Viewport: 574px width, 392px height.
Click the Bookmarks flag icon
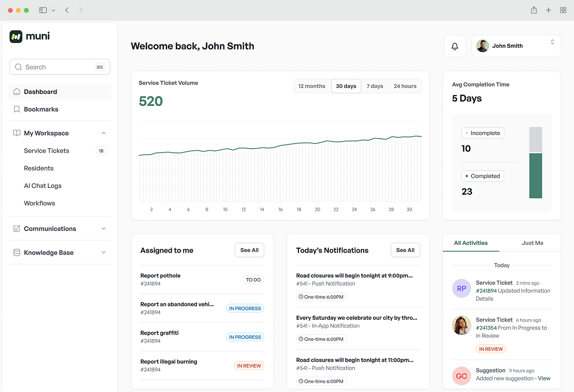tap(17, 109)
